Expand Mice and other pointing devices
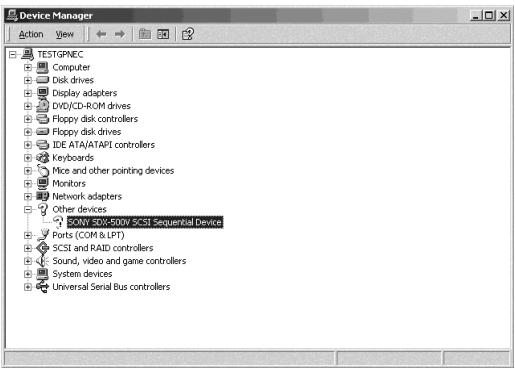Viewport: 515px width, 368px height. click(x=28, y=171)
